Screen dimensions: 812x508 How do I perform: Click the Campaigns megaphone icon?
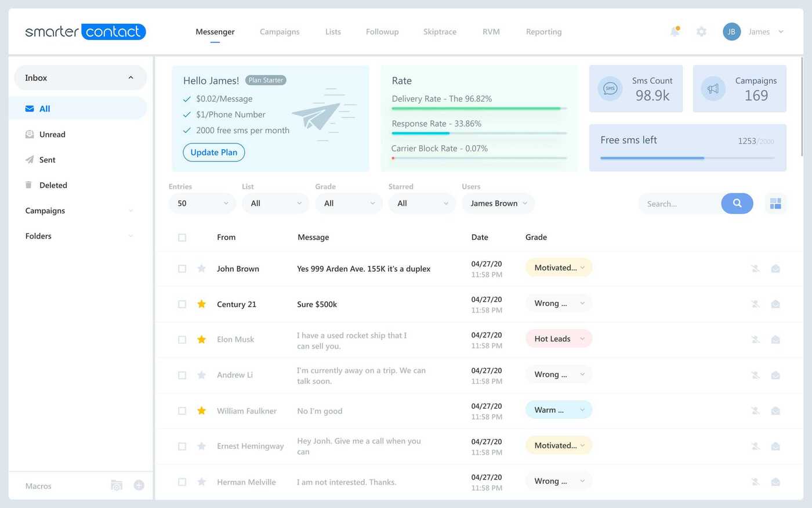tap(713, 89)
